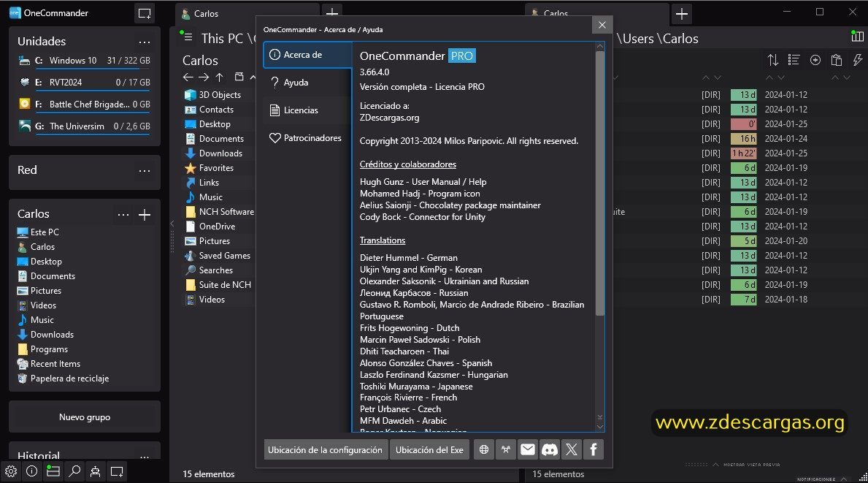Click This PC path segment in left pane

pos(222,38)
